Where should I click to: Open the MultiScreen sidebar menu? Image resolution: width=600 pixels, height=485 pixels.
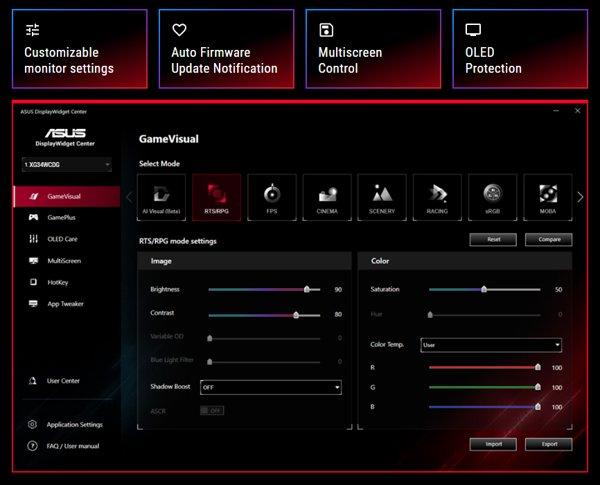click(x=67, y=261)
